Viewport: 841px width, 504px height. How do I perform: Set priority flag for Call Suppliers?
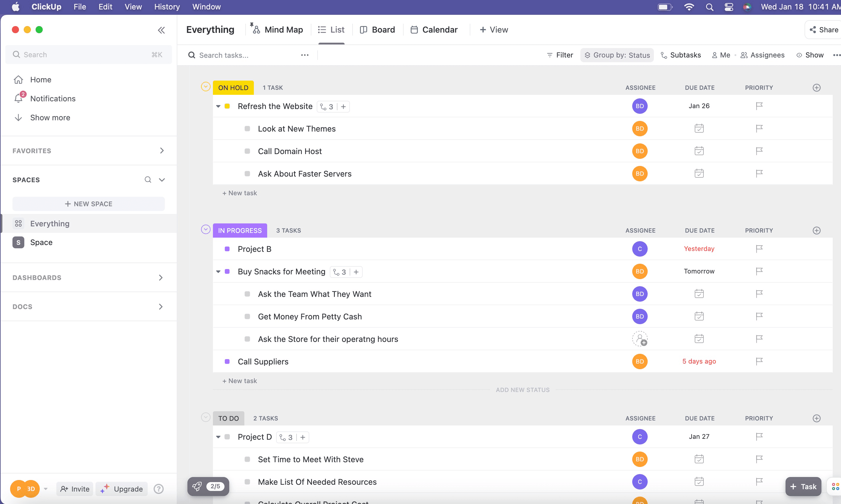tap(759, 361)
